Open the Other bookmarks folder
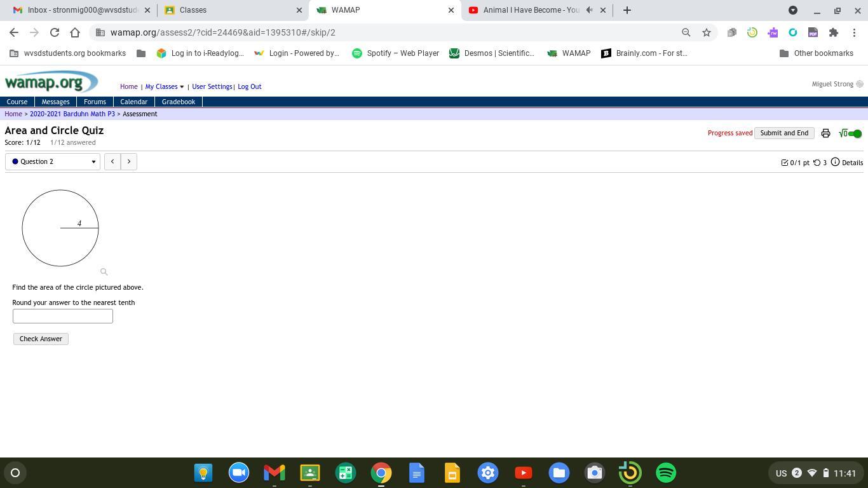The image size is (868, 488). point(816,53)
